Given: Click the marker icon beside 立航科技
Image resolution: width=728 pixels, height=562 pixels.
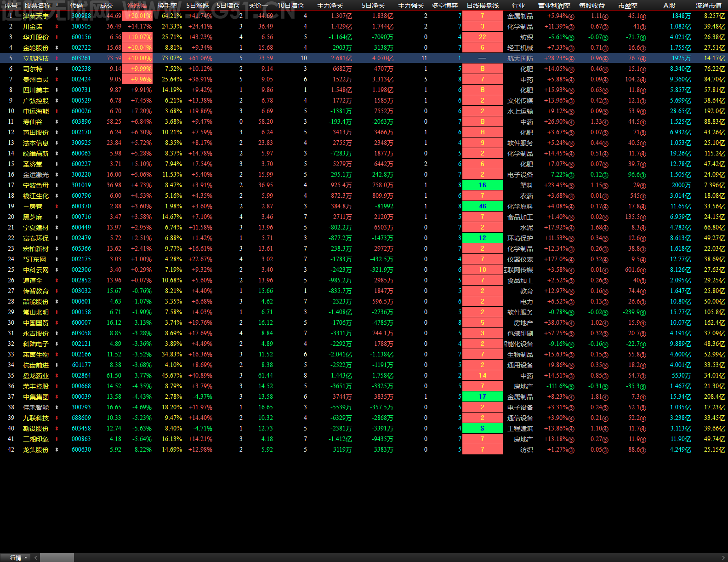Looking at the screenshot, I should pos(57,58).
